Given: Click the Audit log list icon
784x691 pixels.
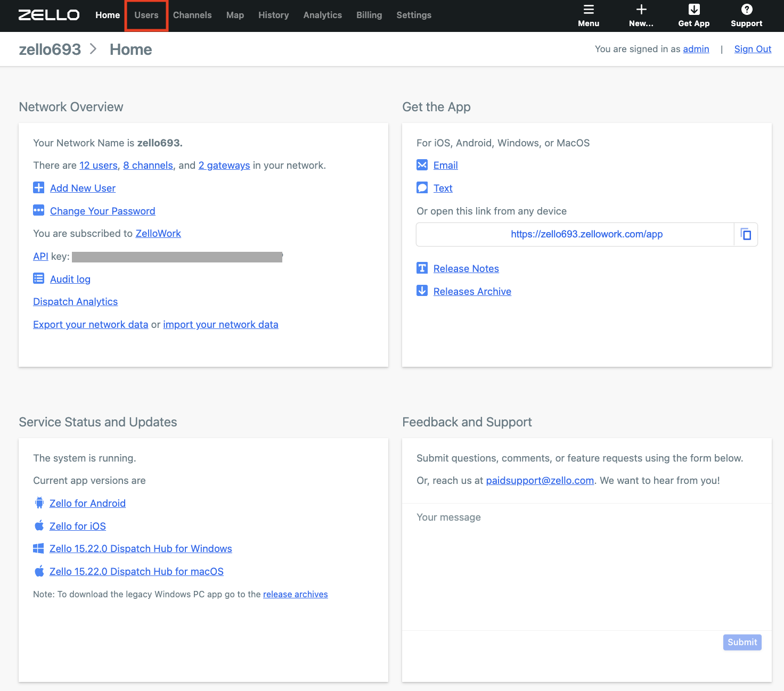Looking at the screenshot, I should coord(38,278).
